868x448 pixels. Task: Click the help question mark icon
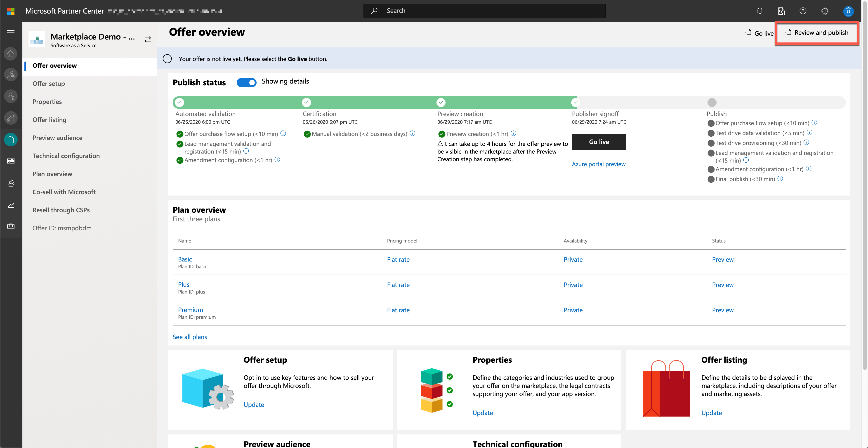tap(803, 11)
